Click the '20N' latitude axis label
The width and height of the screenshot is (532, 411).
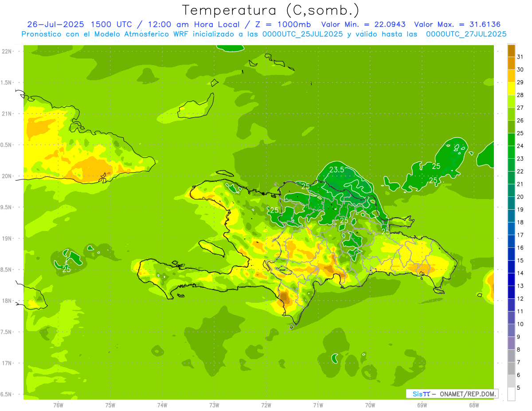(x=6, y=176)
